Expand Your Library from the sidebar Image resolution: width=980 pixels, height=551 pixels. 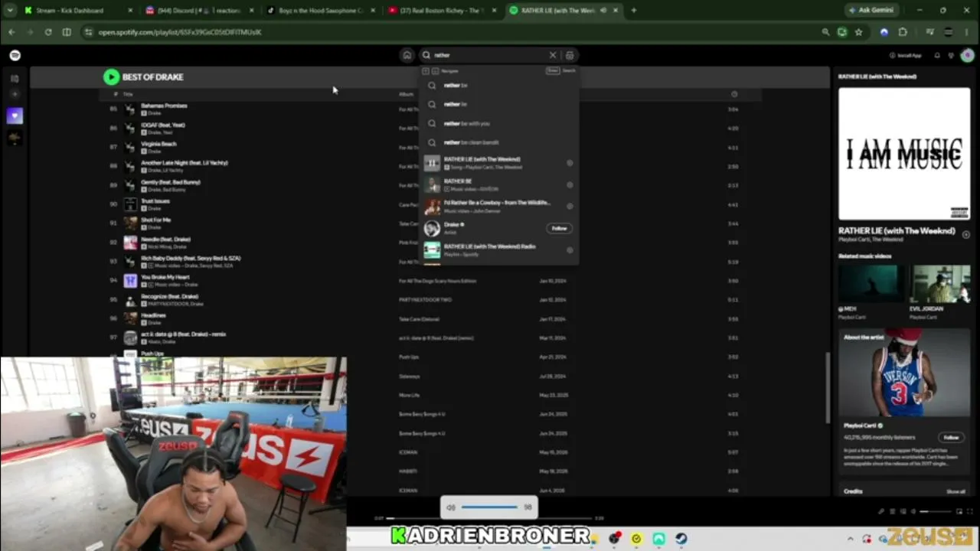coord(15,78)
